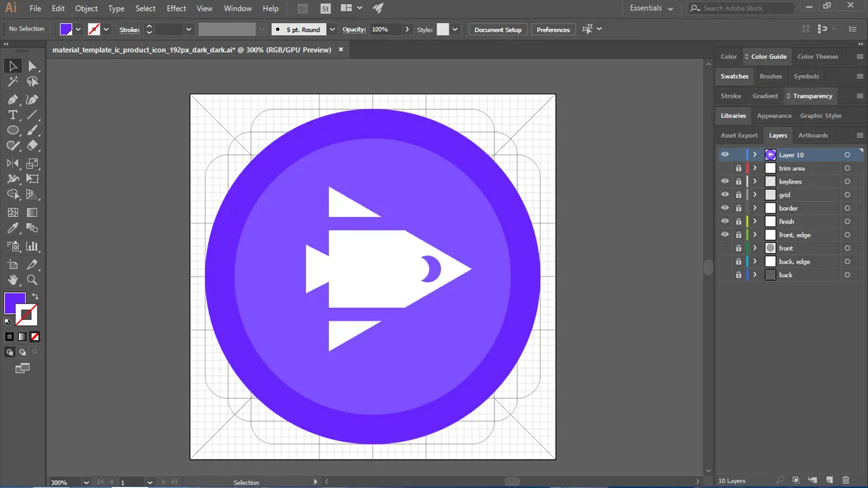Switch to the Swatches tab
868x488 pixels.
734,76
